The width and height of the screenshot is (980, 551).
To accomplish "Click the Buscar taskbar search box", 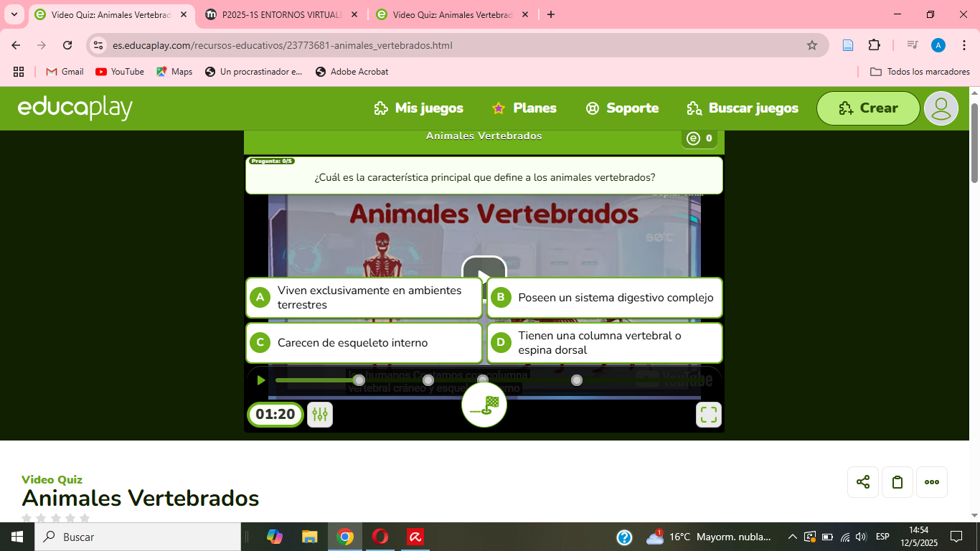I will point(138,537).
